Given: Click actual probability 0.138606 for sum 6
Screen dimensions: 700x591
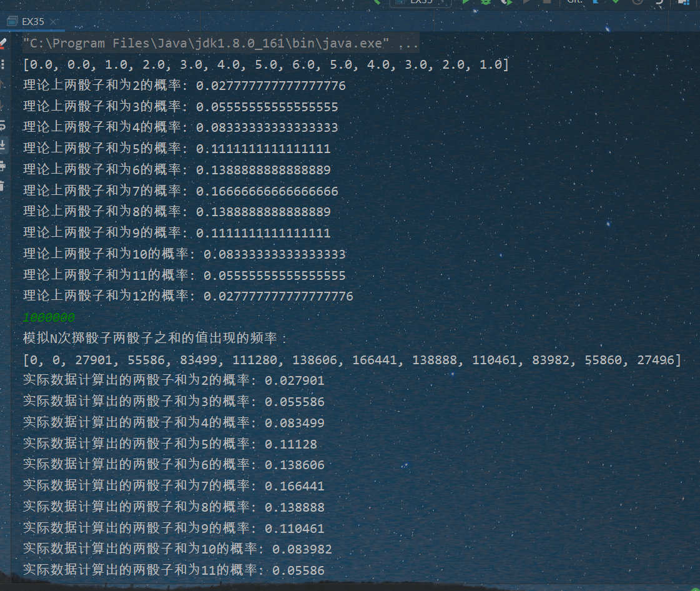Looking at the screenshot, I should pos(295,465).
